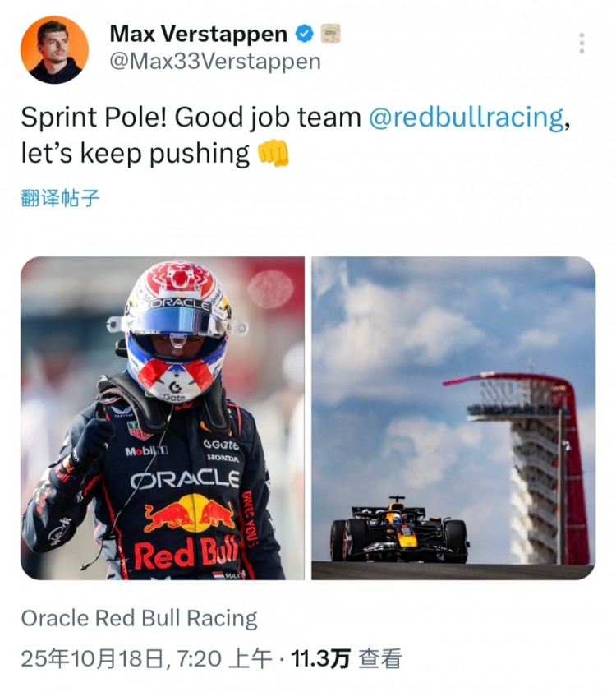The width and height of the screenshot is (616, 692).
Task: Click the Max Verstappen display name
Action: point(198,34)
